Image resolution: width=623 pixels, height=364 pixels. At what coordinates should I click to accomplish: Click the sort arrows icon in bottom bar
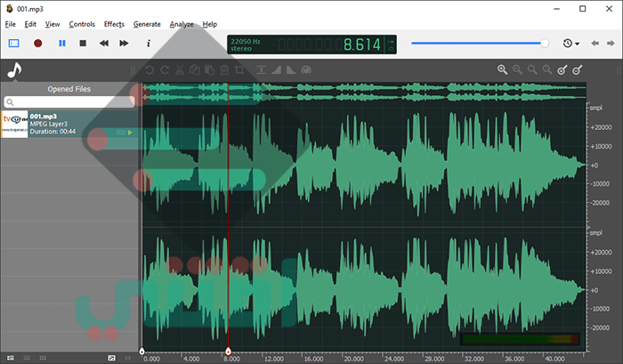pyautogui.click(x=127, y=358)
